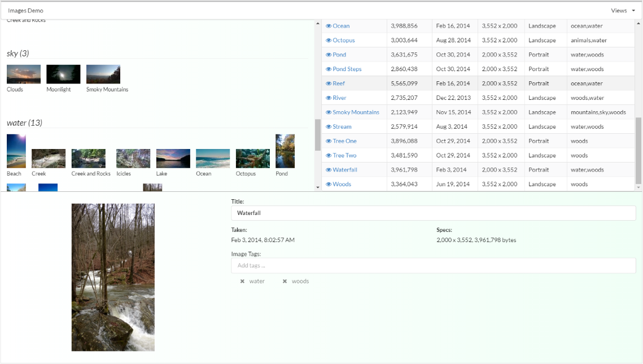Click the eye icon beside Reef
The height and width of the screenshot is (364, 643).
(329, 83)
